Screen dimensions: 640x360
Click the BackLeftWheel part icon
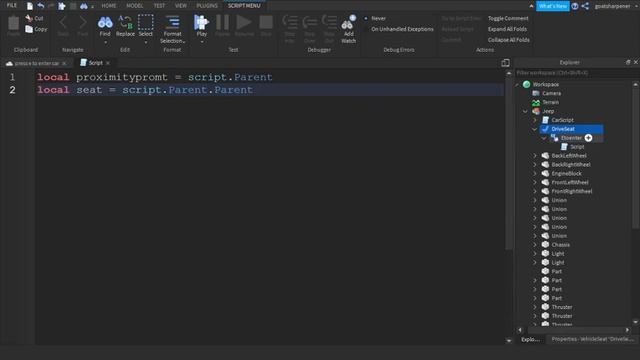(545, 156)
